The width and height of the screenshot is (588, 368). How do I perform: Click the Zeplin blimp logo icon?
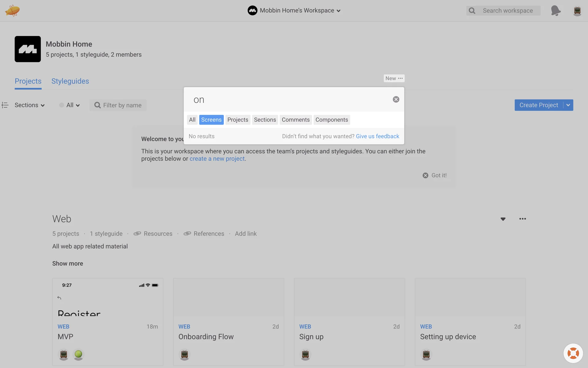pyautogui.click(x=12, y=10)
